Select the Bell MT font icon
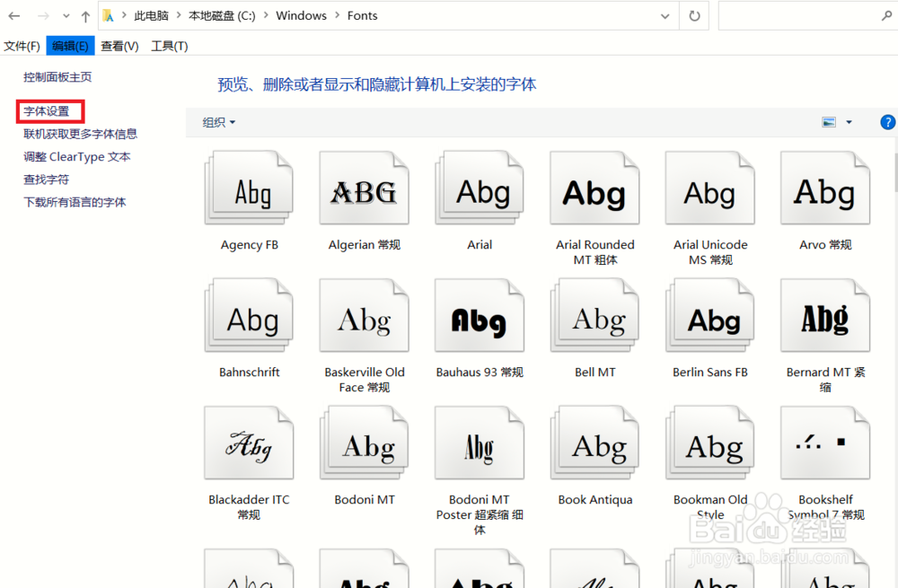 tap(595, 315)
